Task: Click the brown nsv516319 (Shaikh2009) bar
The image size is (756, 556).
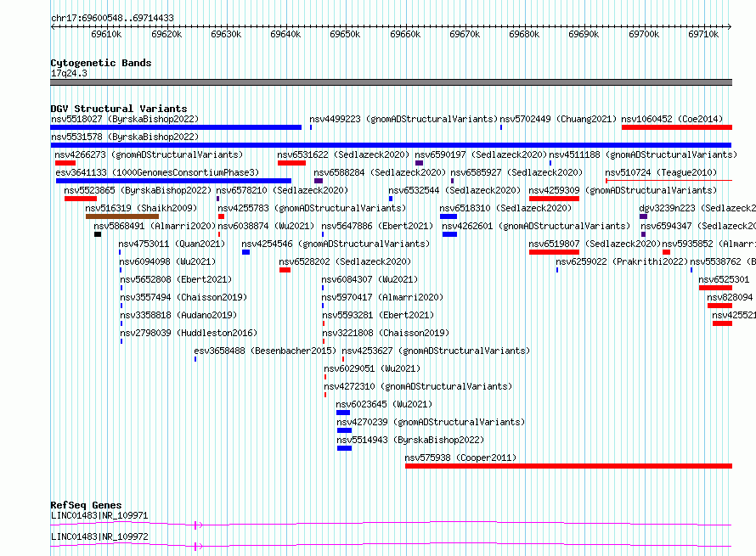Action: tap(122, 216)
